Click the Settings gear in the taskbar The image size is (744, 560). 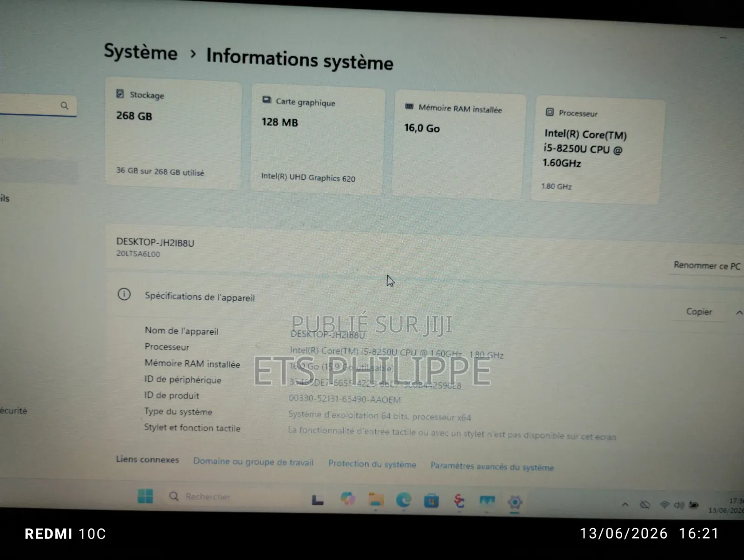[x=515, y=502]
